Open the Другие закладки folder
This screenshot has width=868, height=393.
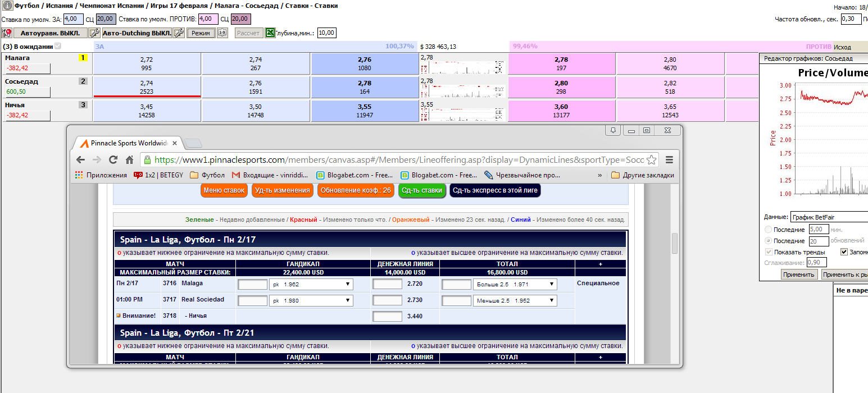click(x=642, y=175)
